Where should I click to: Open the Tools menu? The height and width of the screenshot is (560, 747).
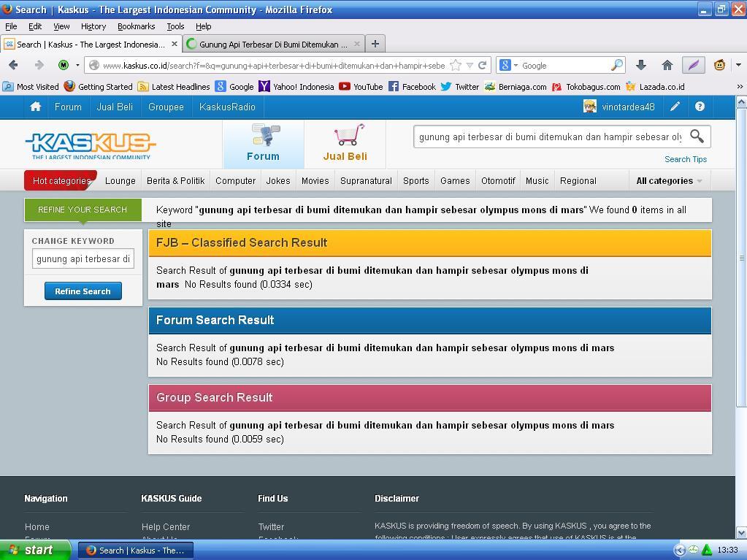pyautogui.click(x=175, y=26)
